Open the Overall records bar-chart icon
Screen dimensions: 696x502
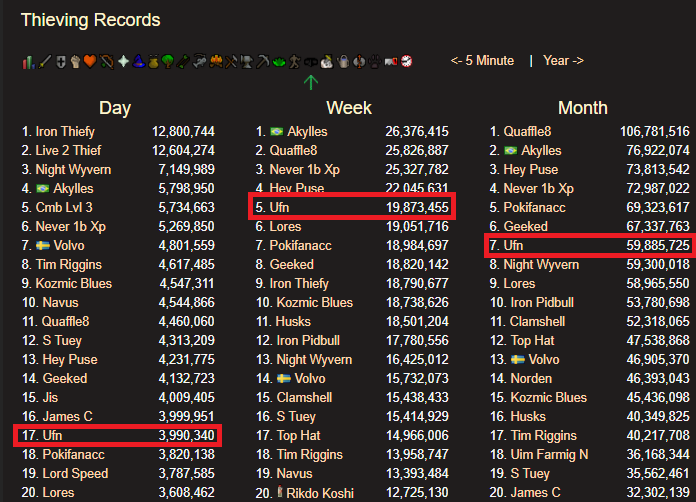(x=29, y=61)
